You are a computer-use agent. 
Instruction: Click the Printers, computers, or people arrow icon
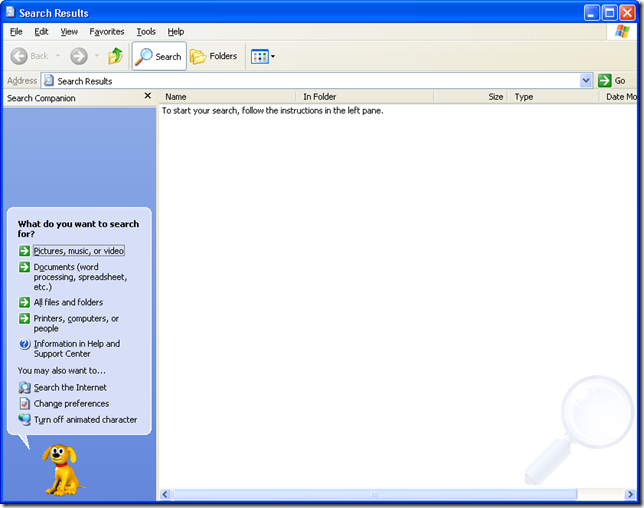coord(25,318)
